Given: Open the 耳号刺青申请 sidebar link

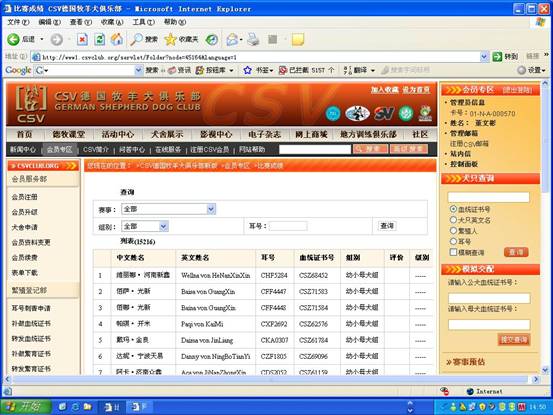Looking at the screenshot, I should pos(31,308).
